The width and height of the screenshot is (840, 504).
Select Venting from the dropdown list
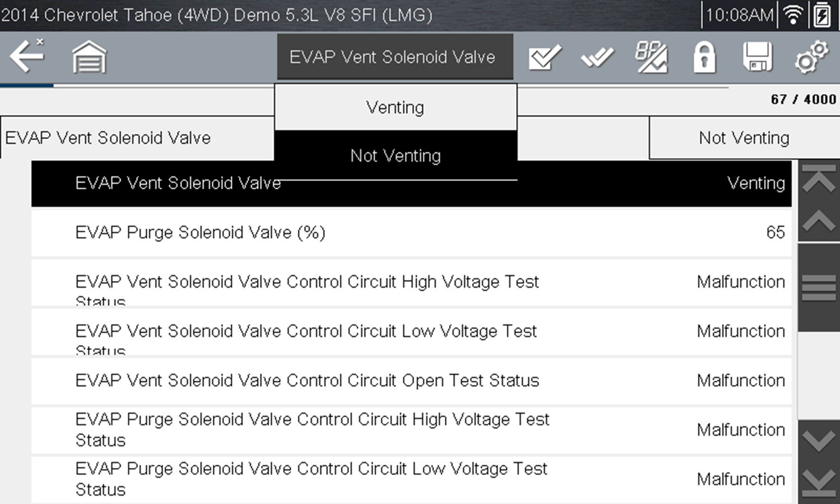tap(395, 108)
